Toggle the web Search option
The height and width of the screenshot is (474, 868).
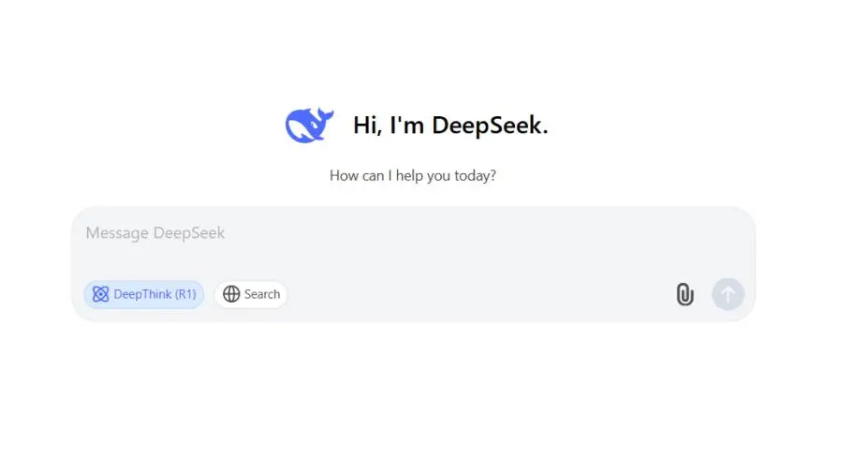[251, 294]
